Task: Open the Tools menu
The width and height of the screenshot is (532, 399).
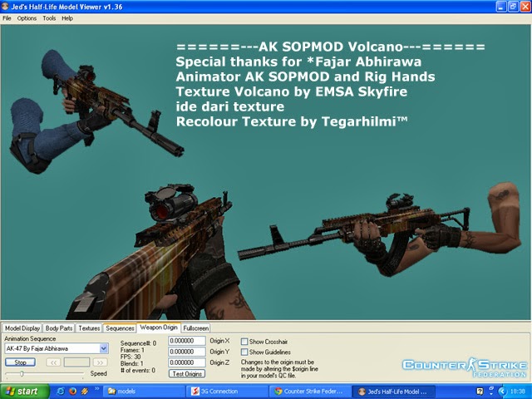Action: pos(49,18)
